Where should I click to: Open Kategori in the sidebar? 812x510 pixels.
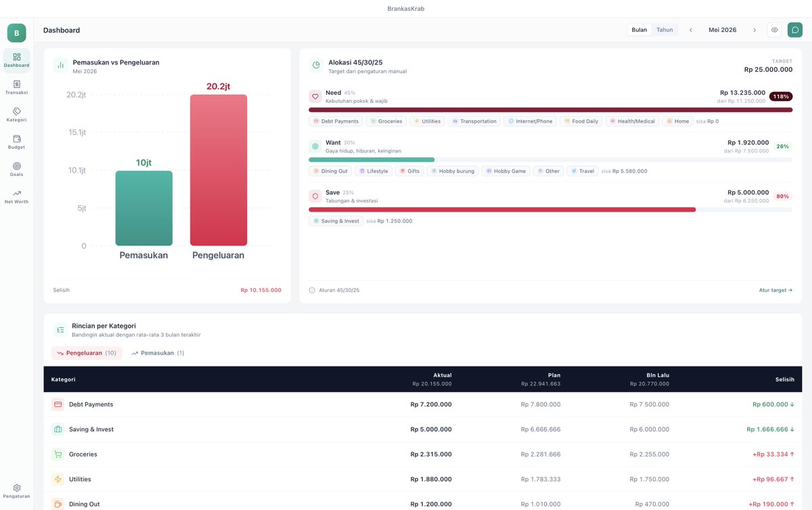[16, 114]
